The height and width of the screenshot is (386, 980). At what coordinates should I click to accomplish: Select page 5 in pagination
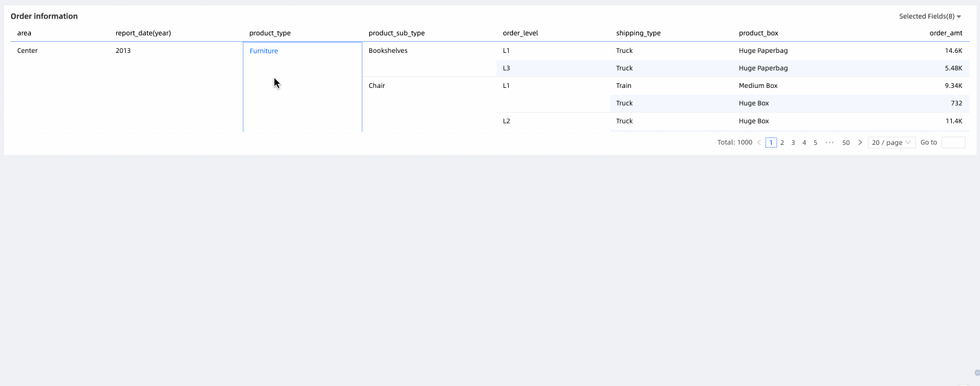click(x=815, y=143)
